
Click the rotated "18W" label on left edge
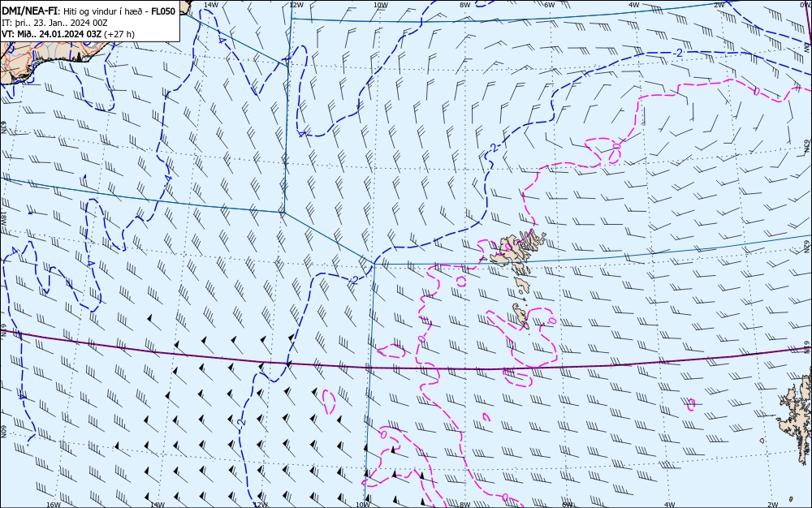click(x=3, y=217)
